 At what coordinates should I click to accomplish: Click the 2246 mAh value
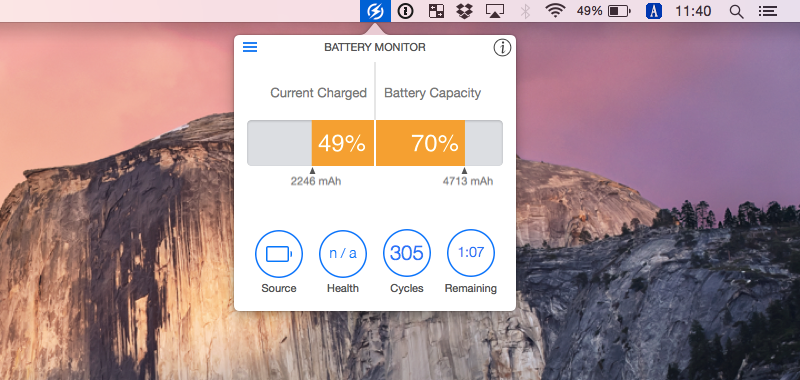click(x=316, y=181)
